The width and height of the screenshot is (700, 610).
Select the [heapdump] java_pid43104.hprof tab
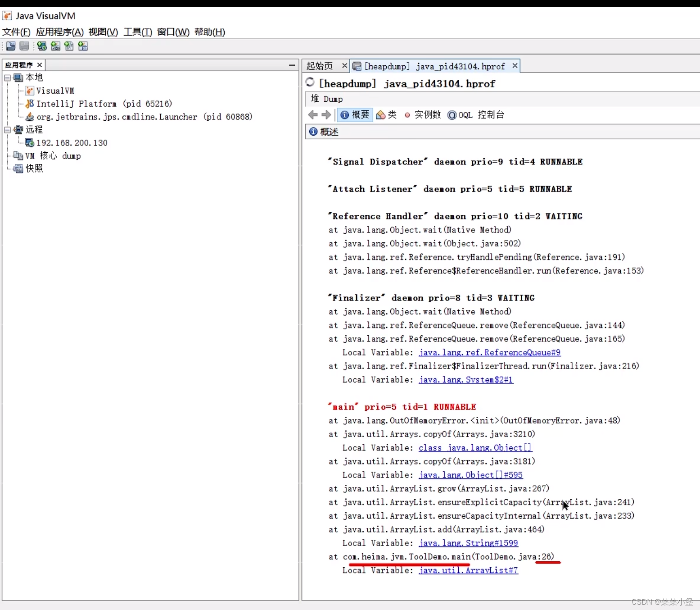[434, 66]
